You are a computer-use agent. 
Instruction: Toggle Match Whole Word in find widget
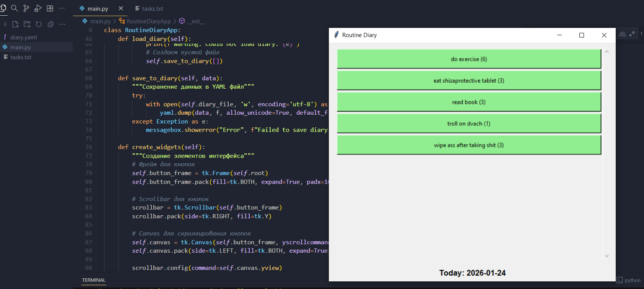[x=623, y=34]
